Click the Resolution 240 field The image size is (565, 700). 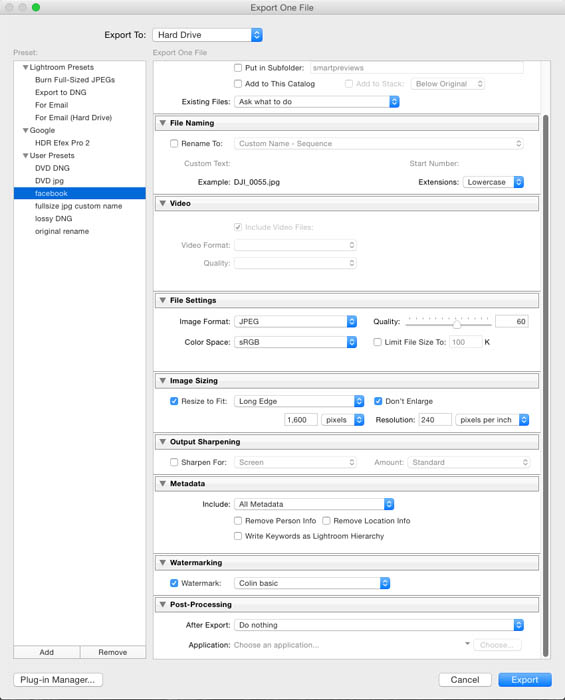coord(435,420)
